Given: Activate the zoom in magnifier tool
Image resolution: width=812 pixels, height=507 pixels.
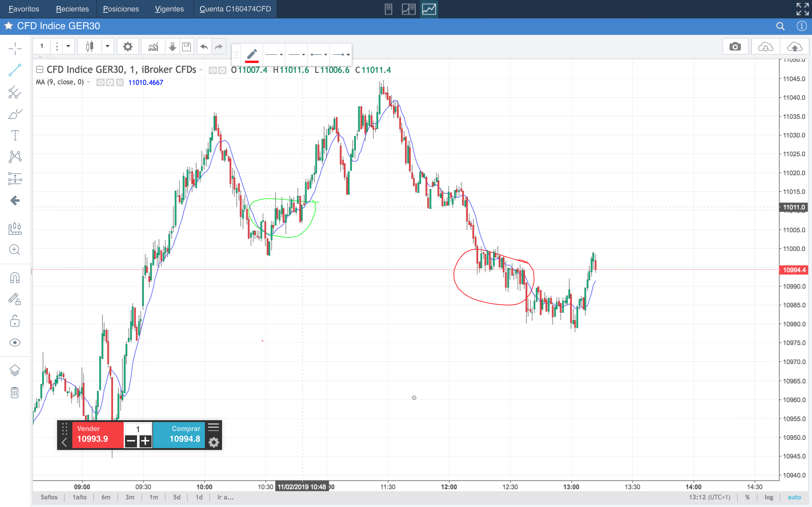Looking at the screenshot, I should click(14, 249).
